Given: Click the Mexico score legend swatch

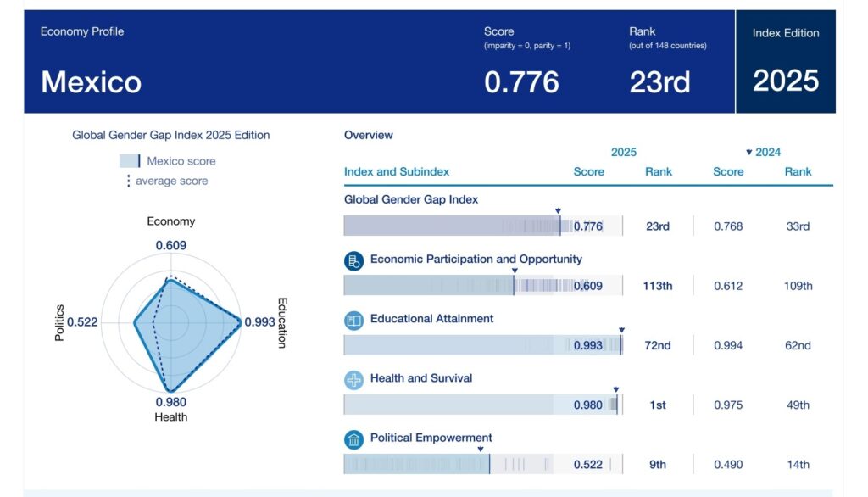Looking at the screenshot, I should pos(129,161).
